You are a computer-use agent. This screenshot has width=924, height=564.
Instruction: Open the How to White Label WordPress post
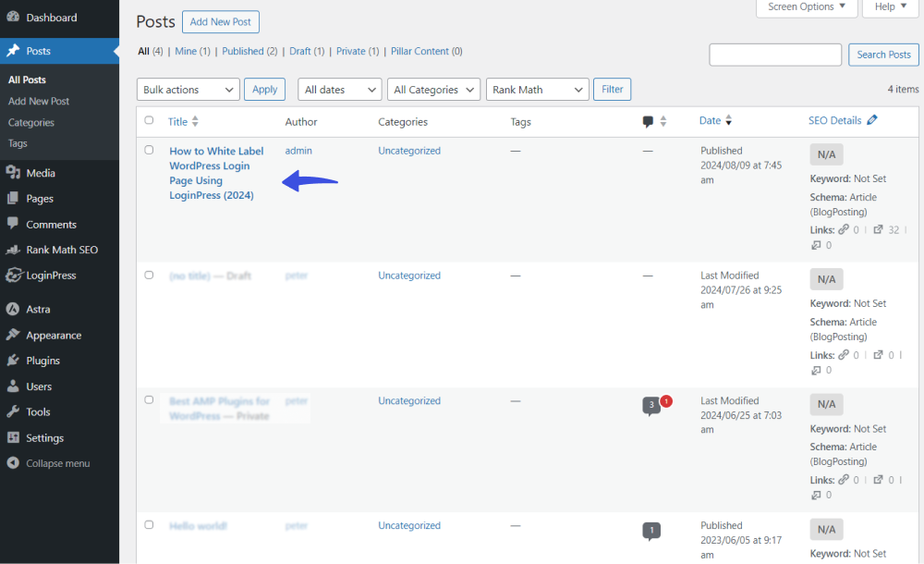216,173
